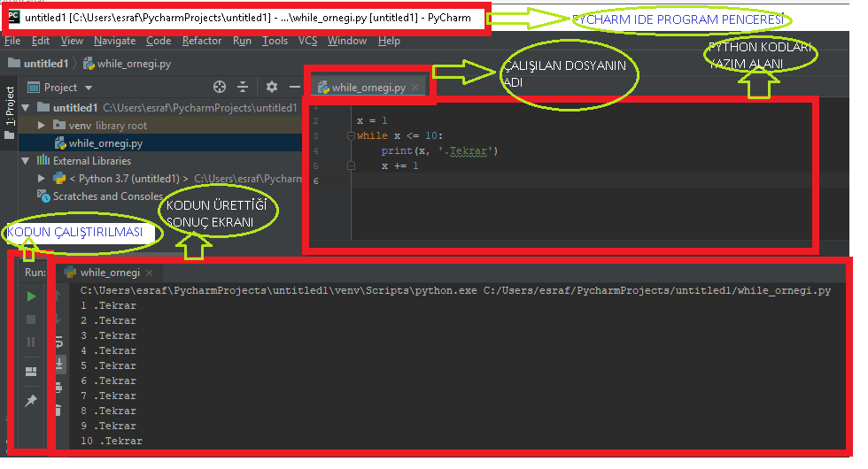Click the 'x = 1' code line

[x=372, y=120]
